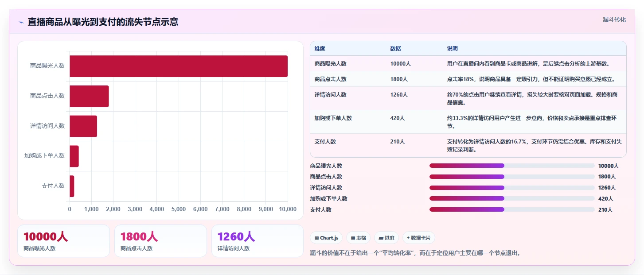Click the chart axis label 加购或下单人数
The height and width of the screenshot is (275, 644).
44,155
